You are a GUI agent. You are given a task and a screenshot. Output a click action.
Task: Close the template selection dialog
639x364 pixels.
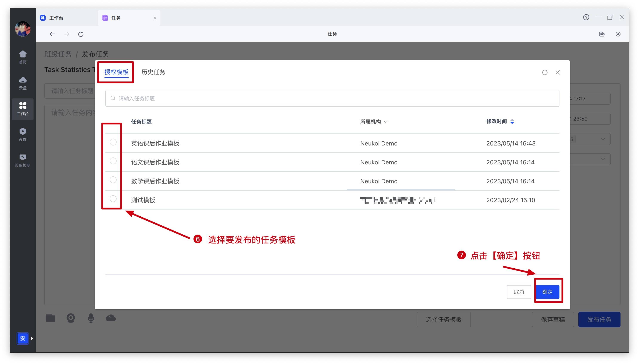pyautogui.click(x=558, y=72)
